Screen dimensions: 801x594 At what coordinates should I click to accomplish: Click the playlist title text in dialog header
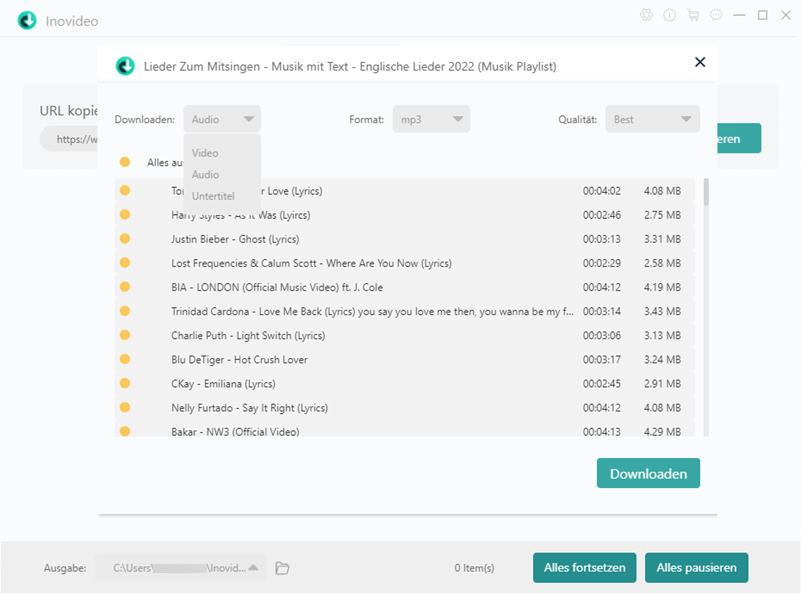350,66
